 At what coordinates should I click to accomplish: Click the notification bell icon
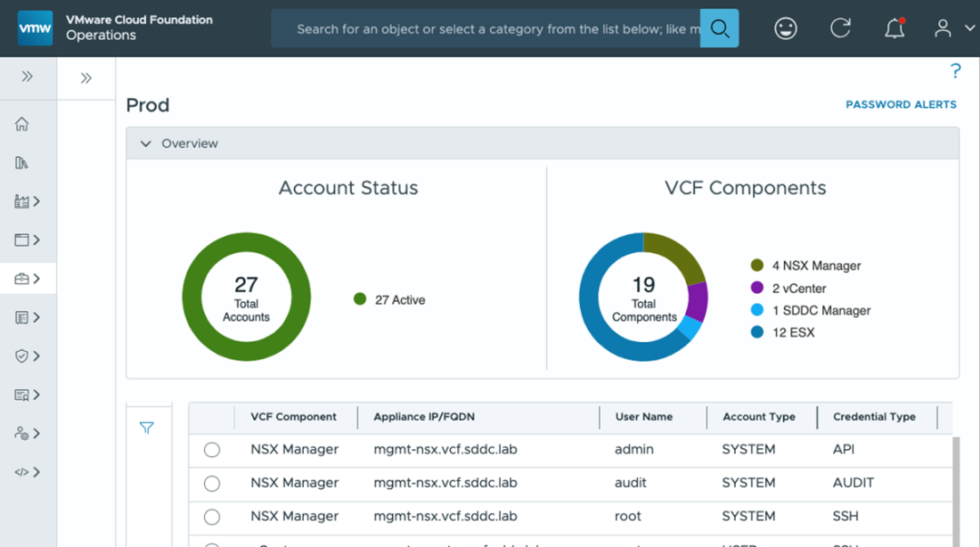[894, 29]
